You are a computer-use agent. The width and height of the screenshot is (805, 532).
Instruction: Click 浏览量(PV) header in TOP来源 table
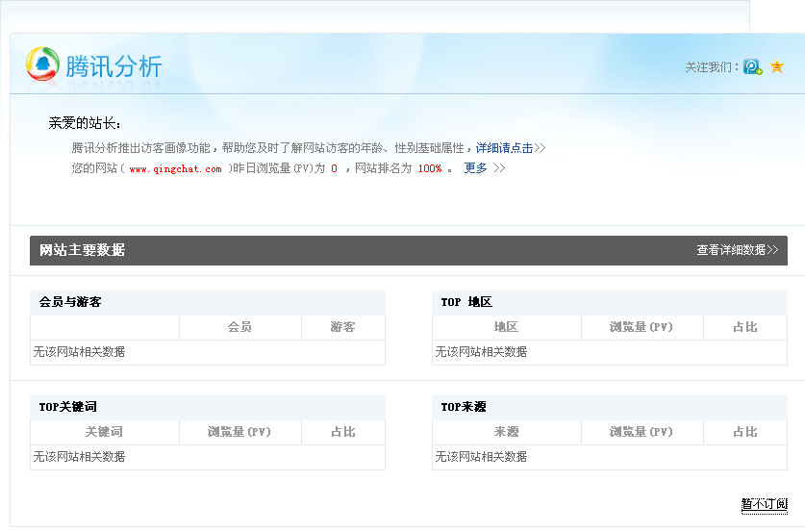point(641,432)
